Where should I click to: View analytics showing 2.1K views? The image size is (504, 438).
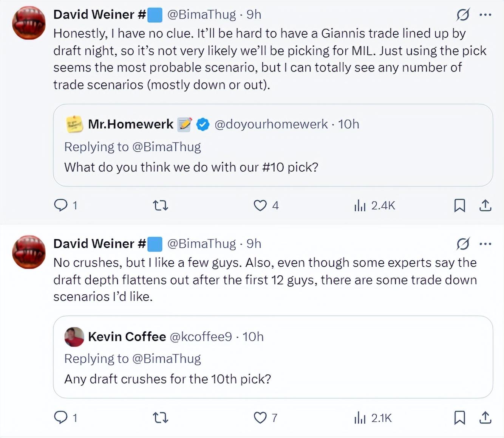[x=373, y=418]
